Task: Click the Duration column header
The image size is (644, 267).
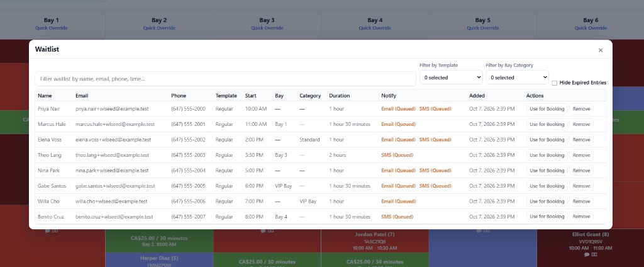Action: click(x=339, y=96)
